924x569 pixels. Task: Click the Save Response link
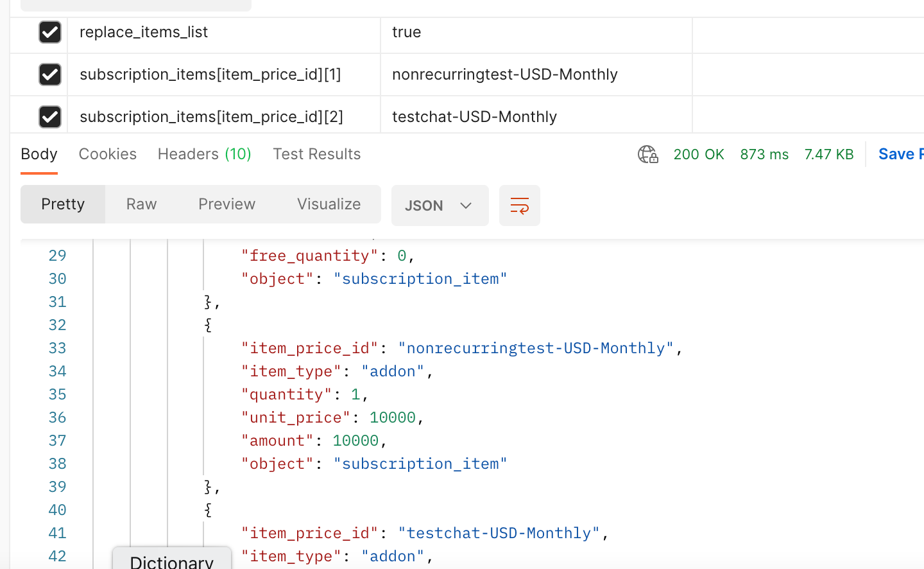900,154
